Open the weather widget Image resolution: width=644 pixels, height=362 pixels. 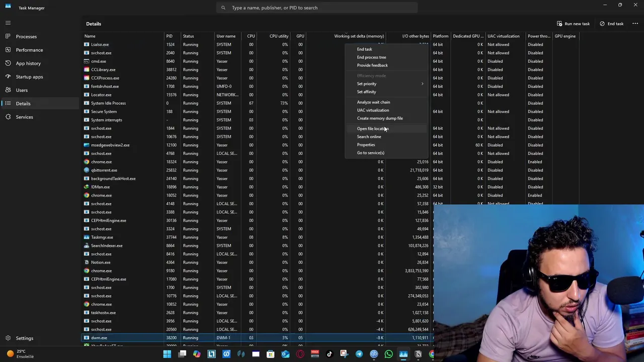click(20, 354)
